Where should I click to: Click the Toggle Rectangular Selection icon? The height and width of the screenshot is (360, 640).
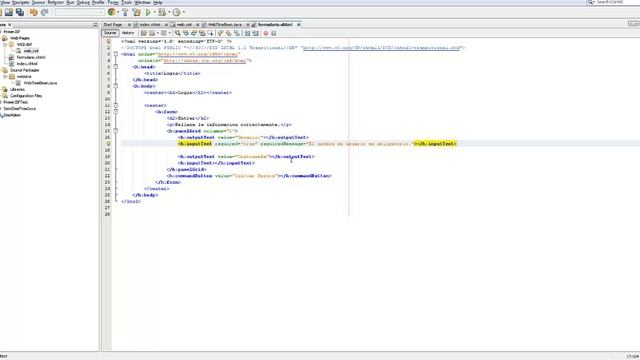pos(210,33)
